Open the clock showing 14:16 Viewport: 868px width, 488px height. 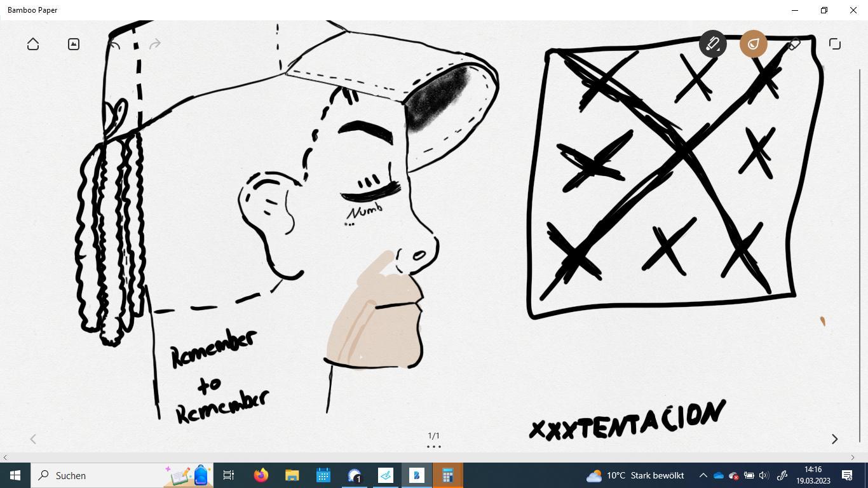(x=813, y=475)
